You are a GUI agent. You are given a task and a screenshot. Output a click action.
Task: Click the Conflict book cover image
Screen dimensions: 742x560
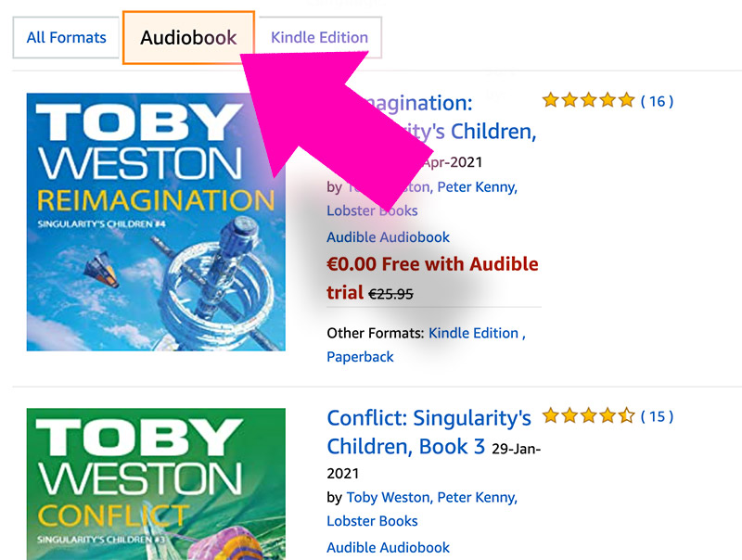point(157,483)
